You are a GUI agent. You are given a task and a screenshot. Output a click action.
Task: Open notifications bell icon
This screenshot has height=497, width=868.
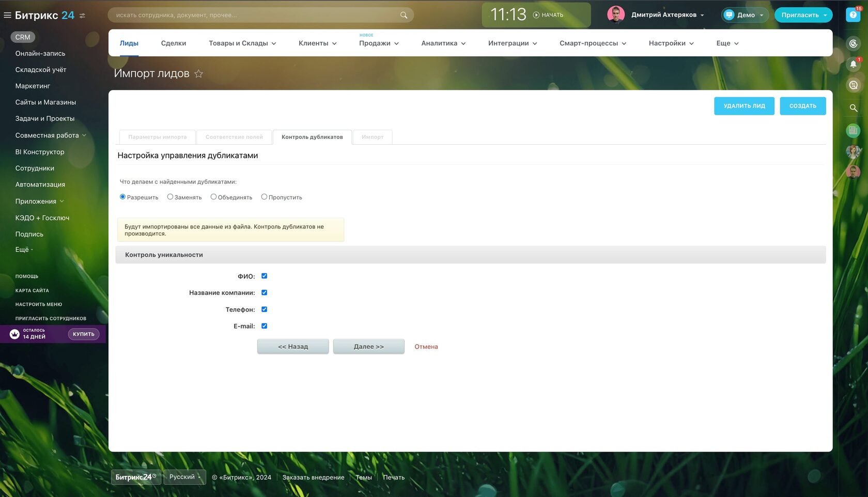pyautogui.click(x=854, y=64)
